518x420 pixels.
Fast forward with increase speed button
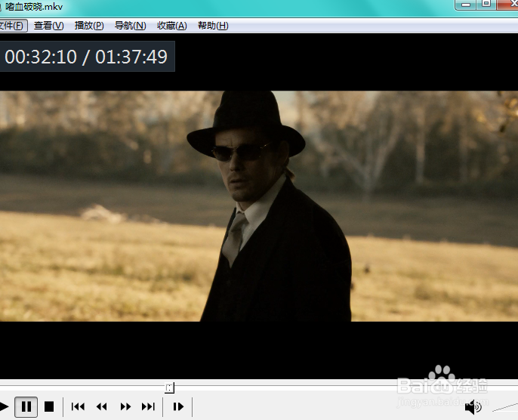[x=125, y=407]
